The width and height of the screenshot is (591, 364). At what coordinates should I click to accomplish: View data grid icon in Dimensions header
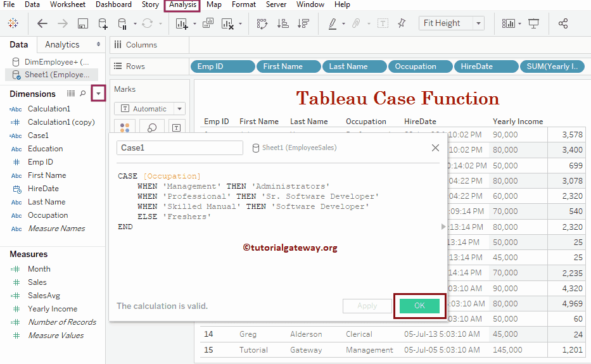(71, 94)
